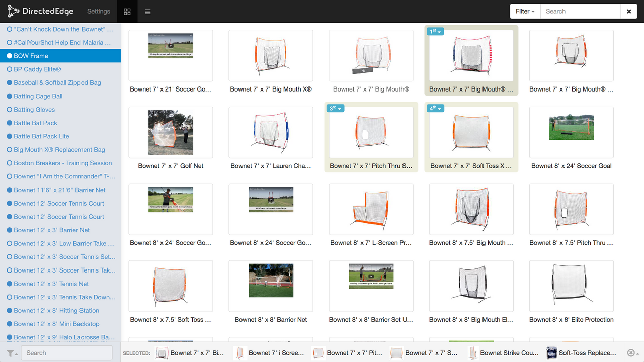Clear the top search with X button
The width and height of the screenshot is (644, 362).
tap(629, 11)
